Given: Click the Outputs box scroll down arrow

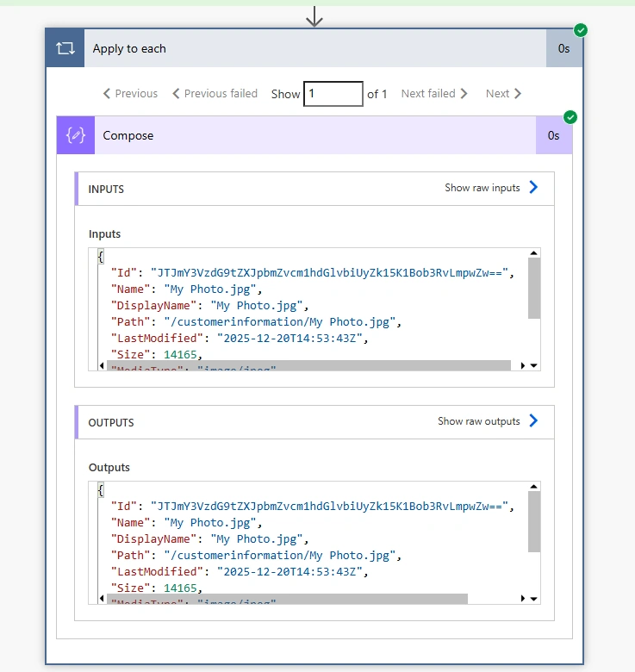Looking at the screenshot, I should click(x=534, y=599).
